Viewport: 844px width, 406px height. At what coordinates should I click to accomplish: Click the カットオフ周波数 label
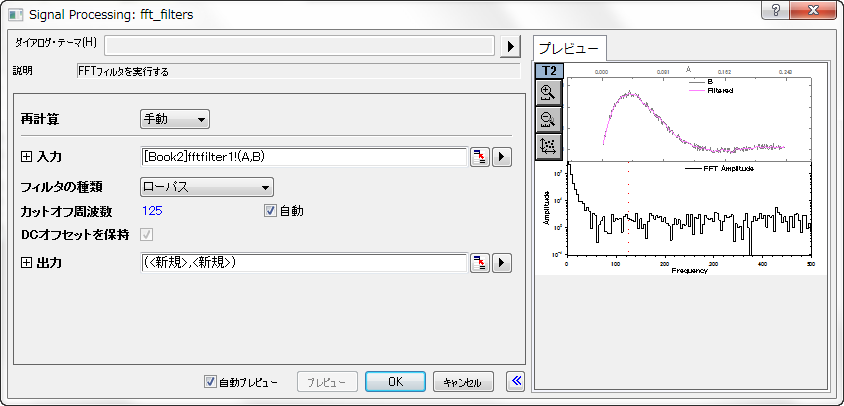click(x=66, y=212)
